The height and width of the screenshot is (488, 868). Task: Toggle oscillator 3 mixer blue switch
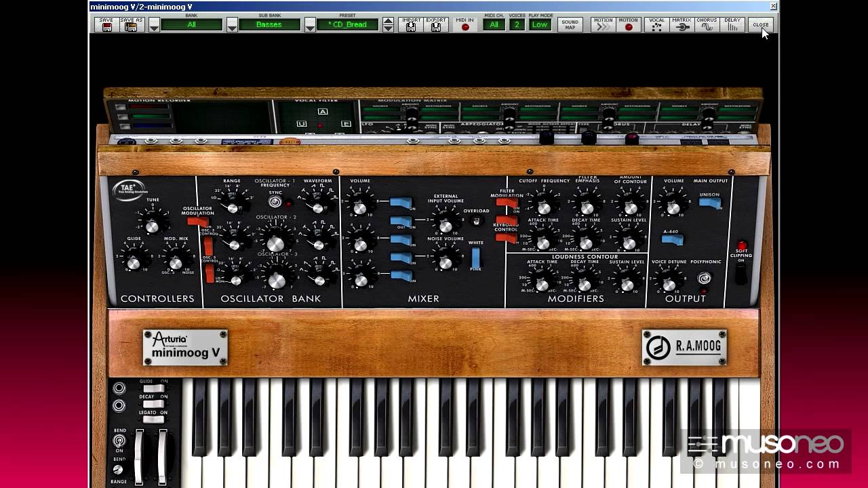tap(401, 275)
